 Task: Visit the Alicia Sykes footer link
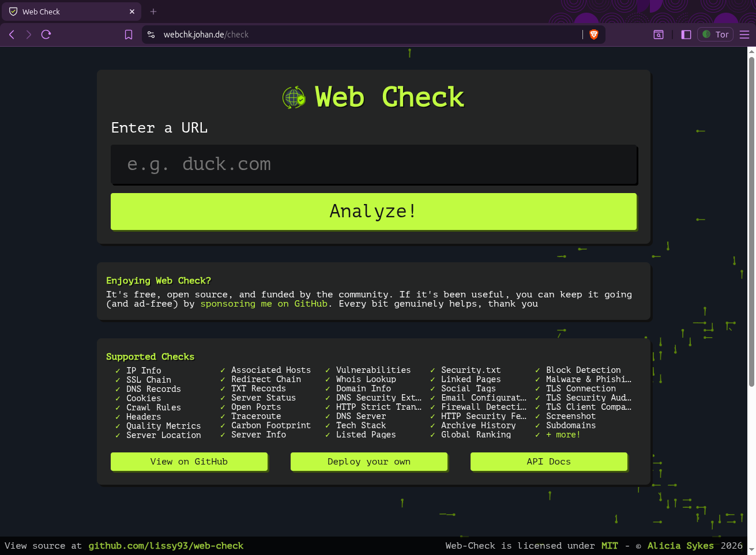(680, 546)
